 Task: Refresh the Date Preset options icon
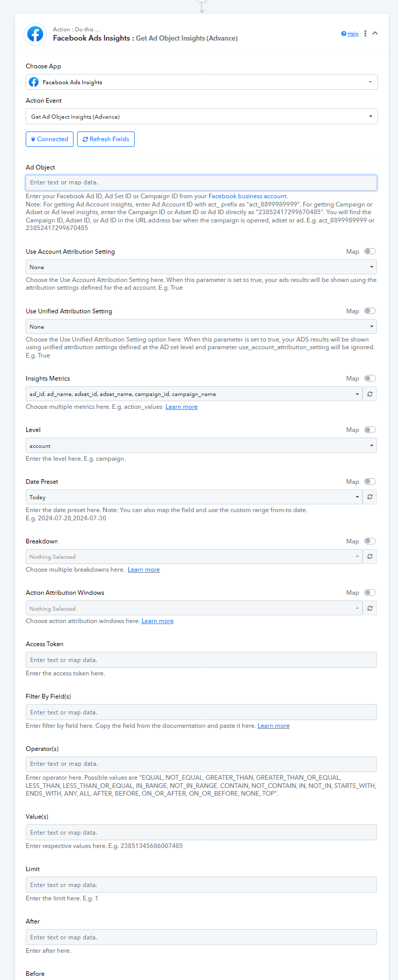370,497
